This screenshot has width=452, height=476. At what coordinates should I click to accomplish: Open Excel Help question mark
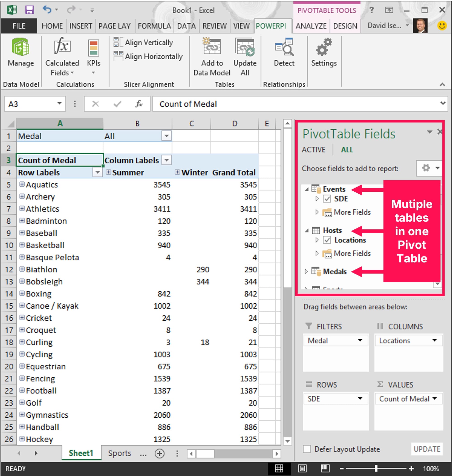point(372,10)
